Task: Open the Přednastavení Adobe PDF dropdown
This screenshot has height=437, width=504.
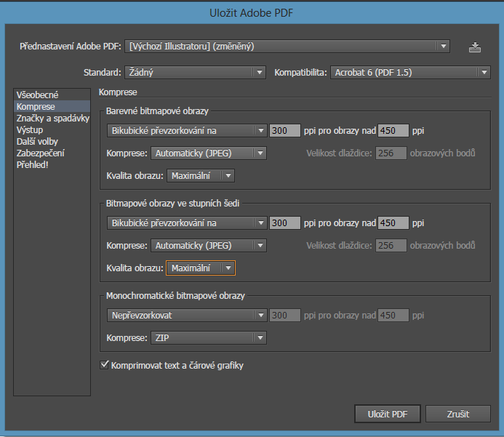Action: point(287,47)
